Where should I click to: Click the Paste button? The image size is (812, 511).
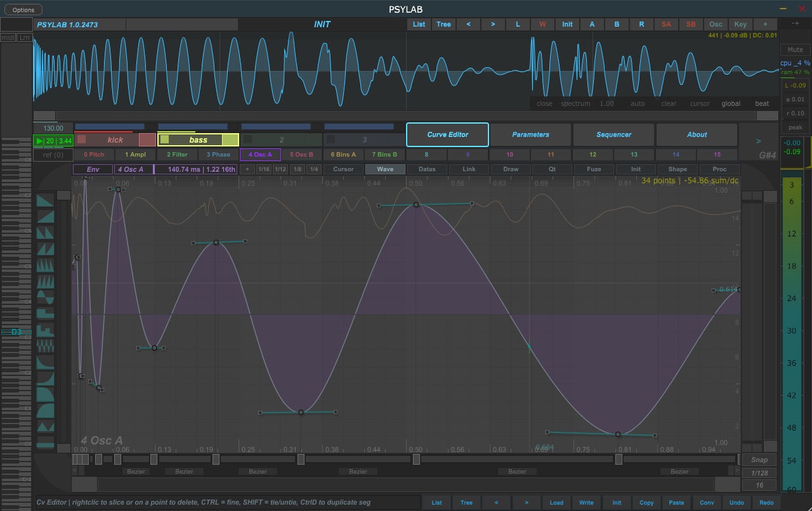click(676, 503)
